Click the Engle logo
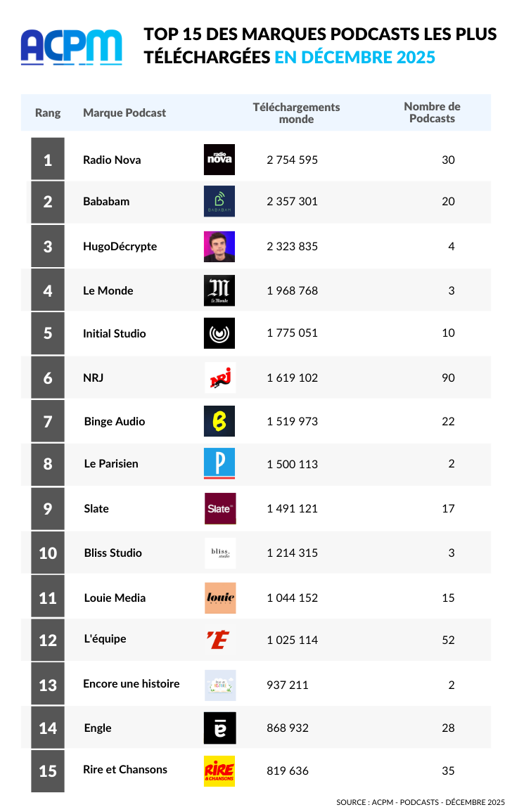Viewport: 512px width, 812px height. pyautogui.click(x=219, y=728)
